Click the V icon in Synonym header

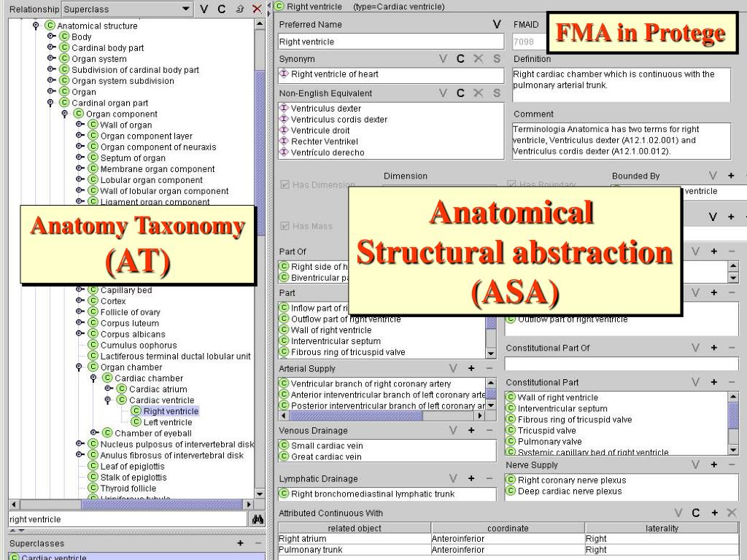pos(443,58)
